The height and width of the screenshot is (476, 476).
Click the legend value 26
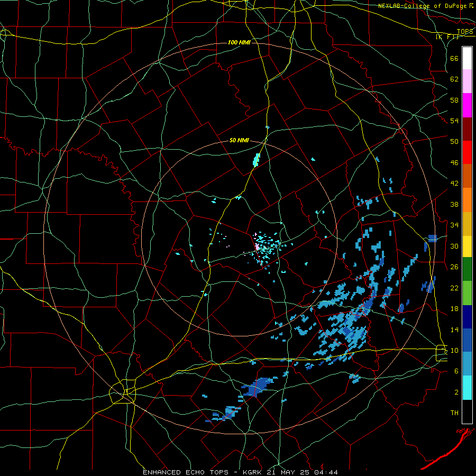coord(454,267)
